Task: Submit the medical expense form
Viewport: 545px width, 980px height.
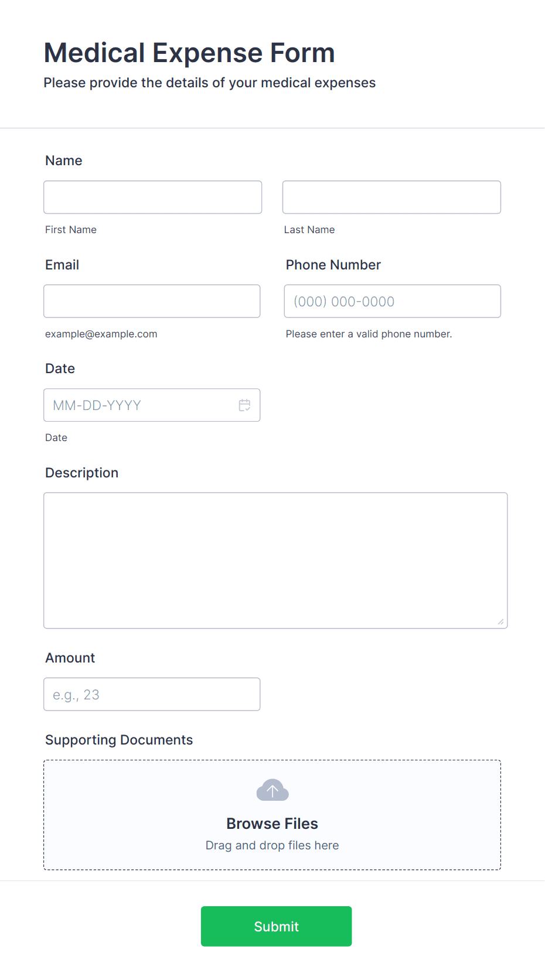Action: tap(276, 926)
